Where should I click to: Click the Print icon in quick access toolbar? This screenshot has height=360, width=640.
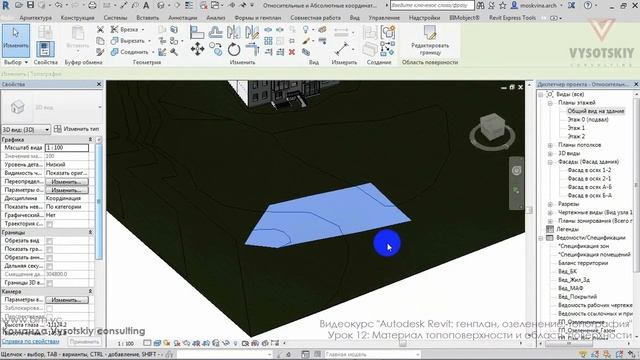92,5
